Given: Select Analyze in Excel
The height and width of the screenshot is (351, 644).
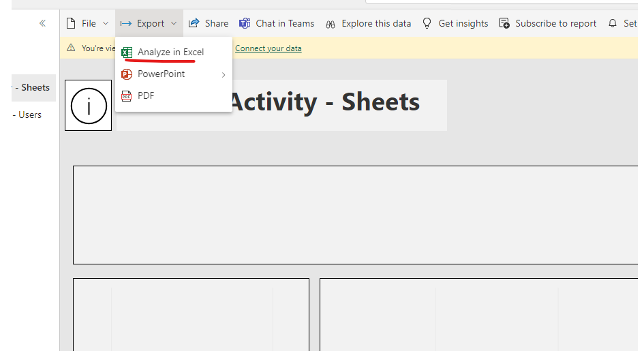Looking at the screenshot, I should [174, 52].
